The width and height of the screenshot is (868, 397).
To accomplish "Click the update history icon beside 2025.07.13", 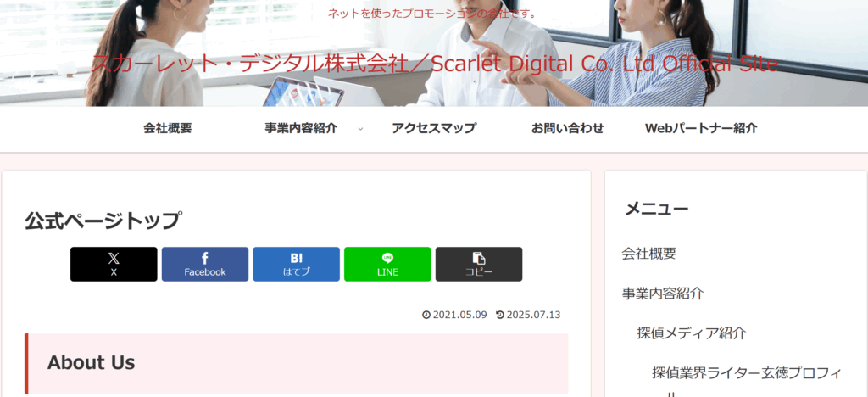I will pos(500,315).
